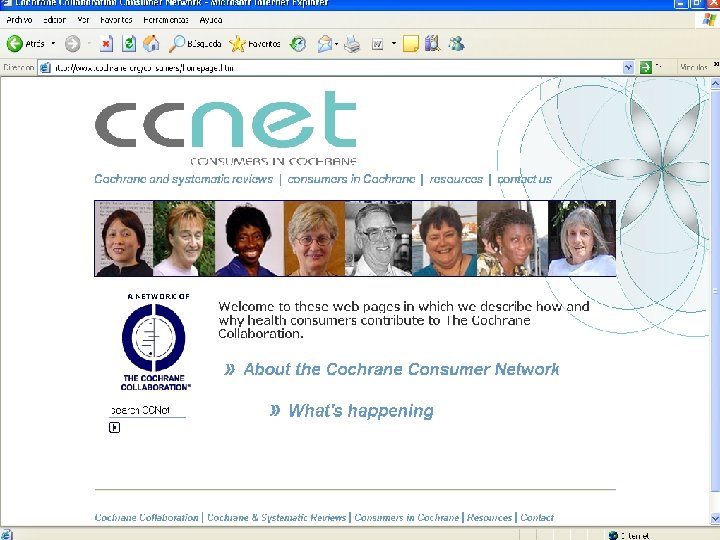Refresh the page with the green arrows icon
The width and height of the screenshot is (720, 540).
pyautogui.click(x=129, y=44)
